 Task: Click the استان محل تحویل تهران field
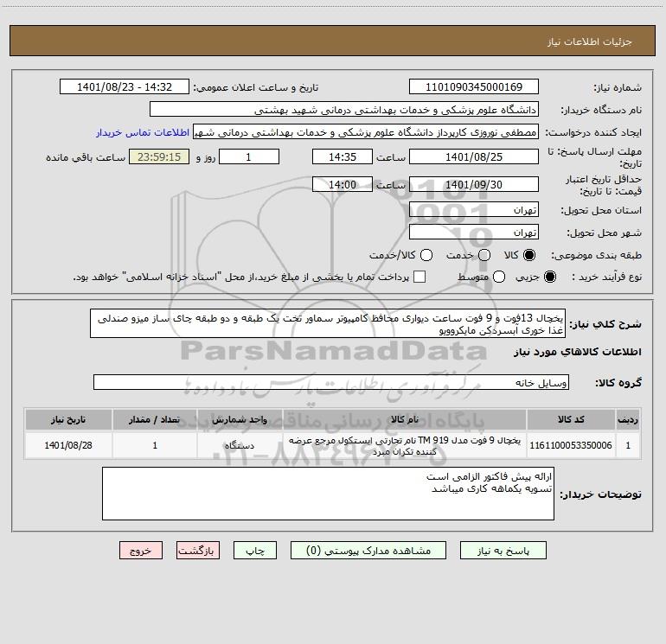pyautogui.click(x=474, y=210)
